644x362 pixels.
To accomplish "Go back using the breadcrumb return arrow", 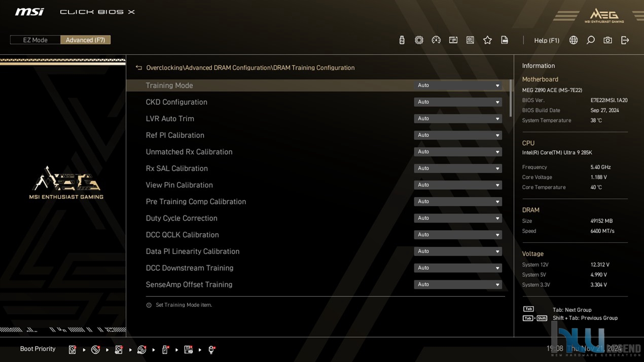I will [x=139, y=67].
